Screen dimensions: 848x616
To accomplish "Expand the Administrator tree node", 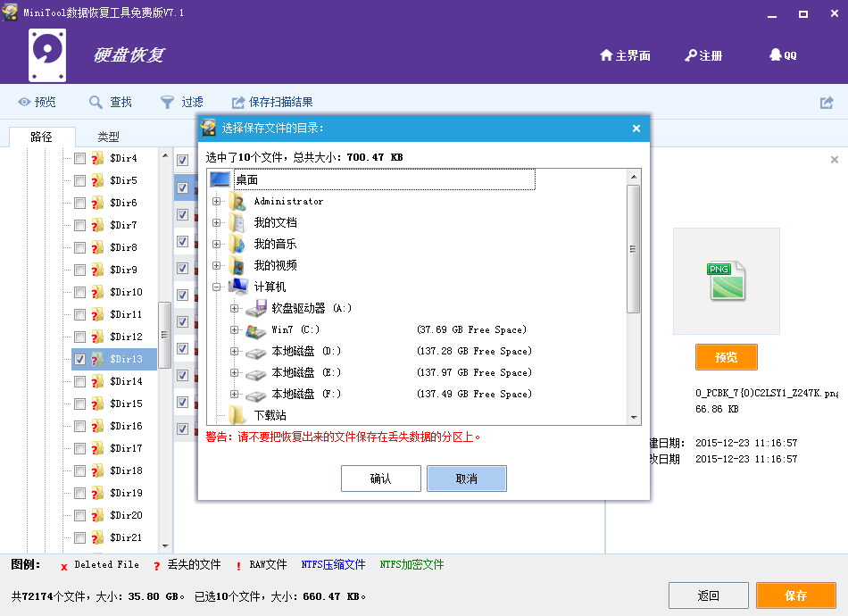I will click(216, 201).
